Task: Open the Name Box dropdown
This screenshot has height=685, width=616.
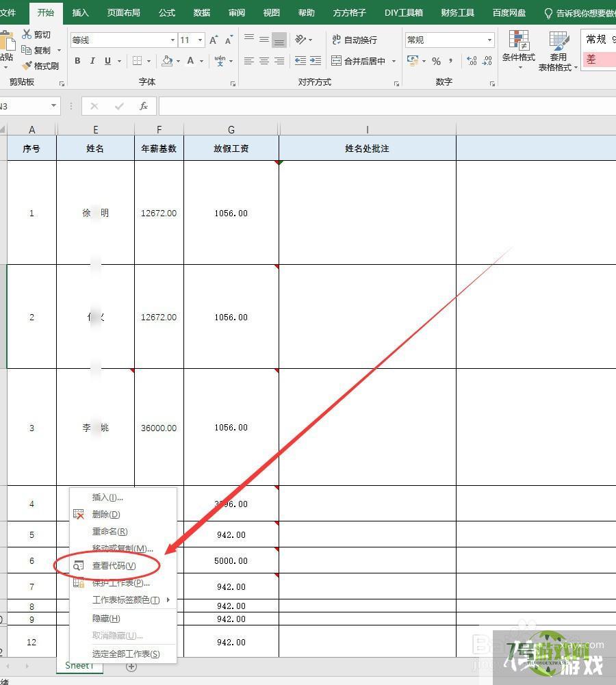Action: [x=53, y=105]
